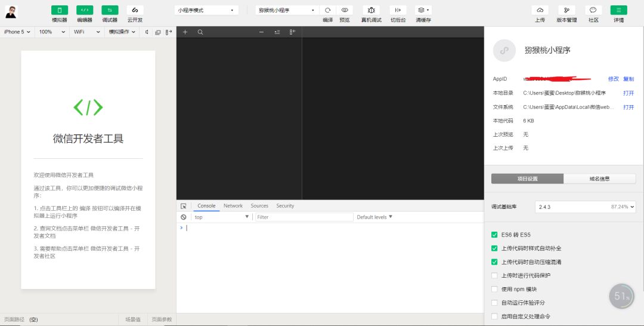Click the project logo placeholder circle
This screenshot has height=326, width=644.
pos(504,51)
